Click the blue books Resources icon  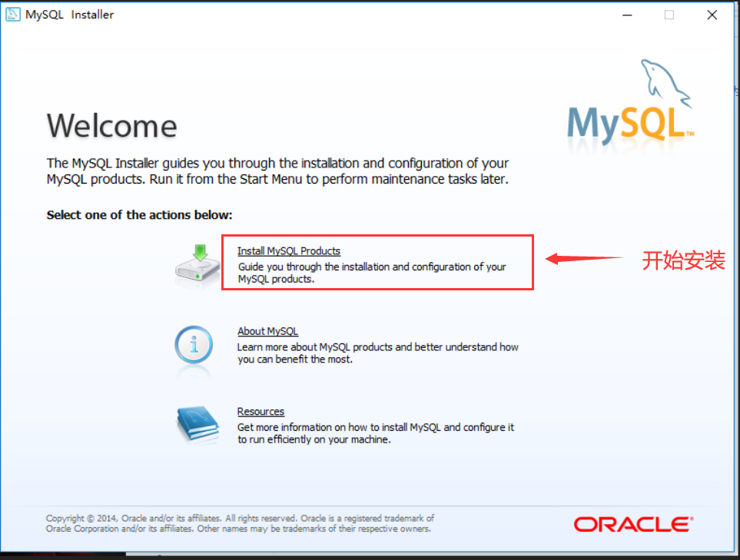point(197,424)
